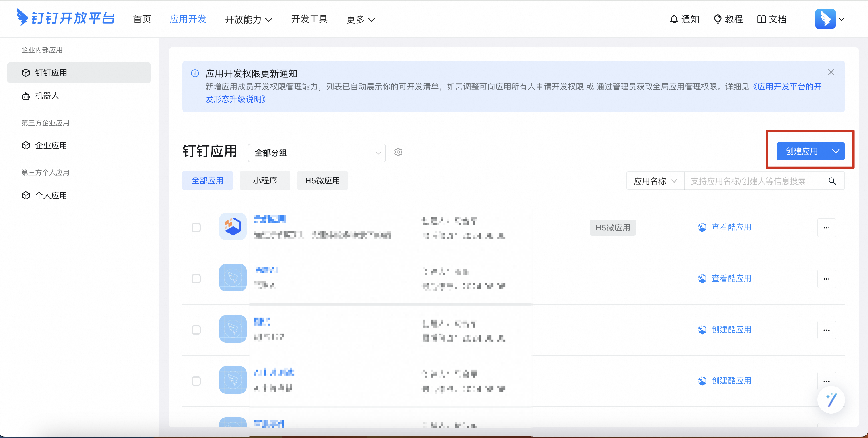Click the robot icon for 机器人
The height and width of the screenshot is (438, 868).
[26, 96]
